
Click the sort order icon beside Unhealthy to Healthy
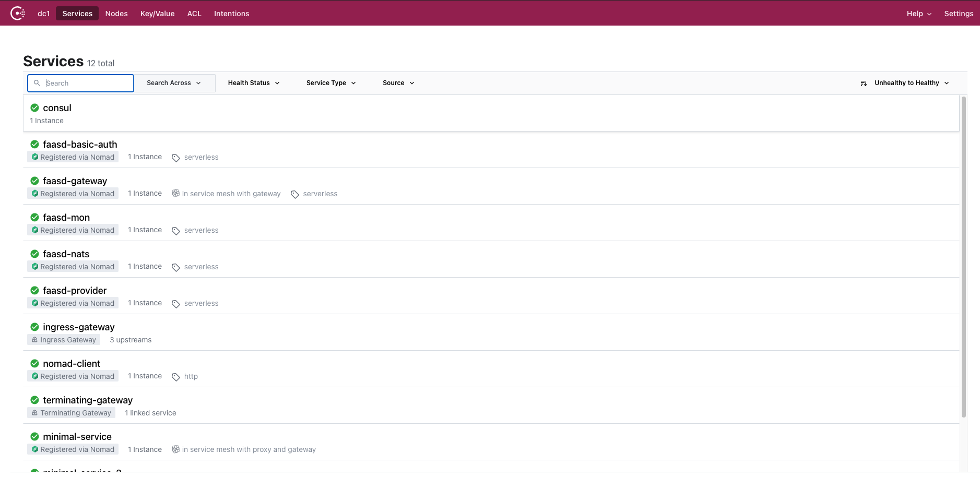(x=864, y=83)
